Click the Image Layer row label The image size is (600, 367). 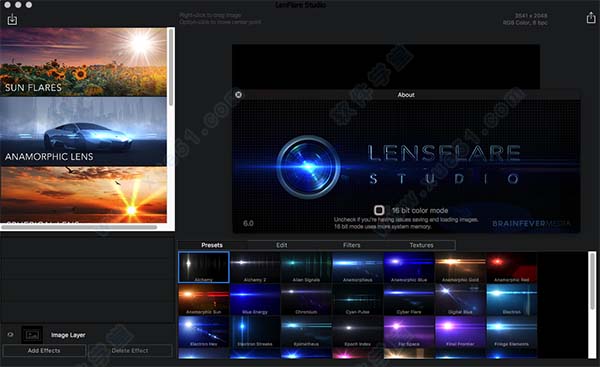[68, 335]
